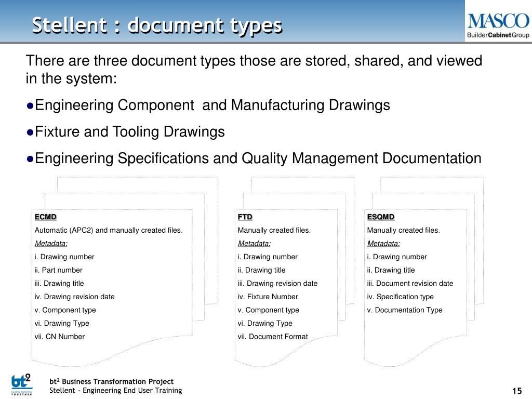Click the ESQMD heading
Image resolution: width=532 pixels, height=399 pixels.
point(381,217)
